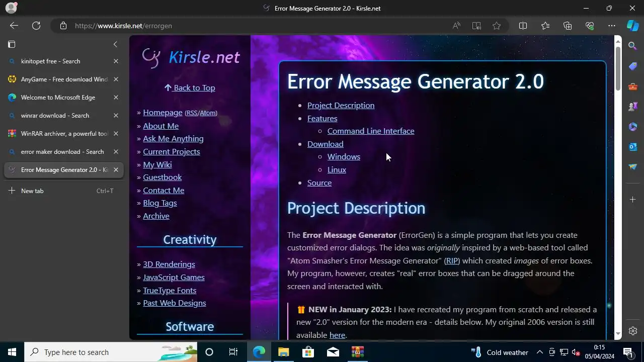Add this page to favorites

pyautogui.click(x=497, y=26)
